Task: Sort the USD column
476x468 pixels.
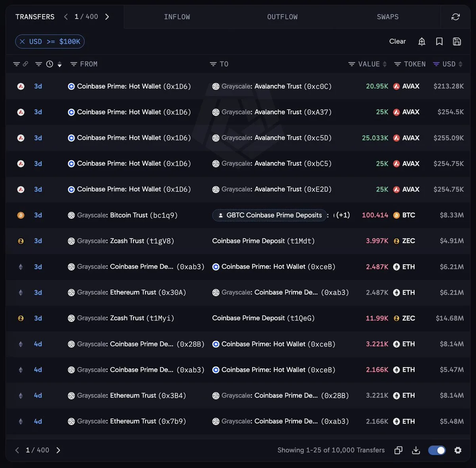Action: (460, 64)
